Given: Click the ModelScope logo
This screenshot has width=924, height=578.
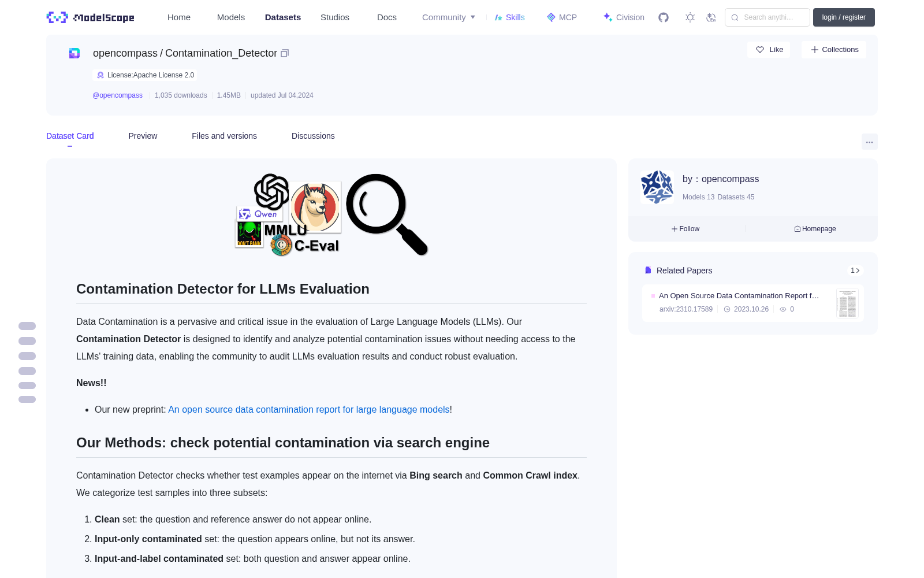Looking at the screenshot, I should [x=90, y=17].
